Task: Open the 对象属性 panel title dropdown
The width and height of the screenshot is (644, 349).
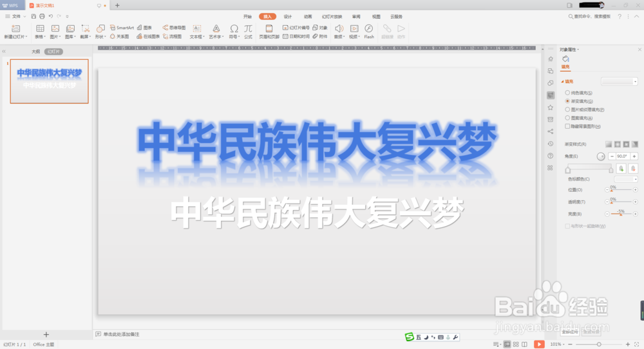Action: pyautogui.click(x=578, y=50)
